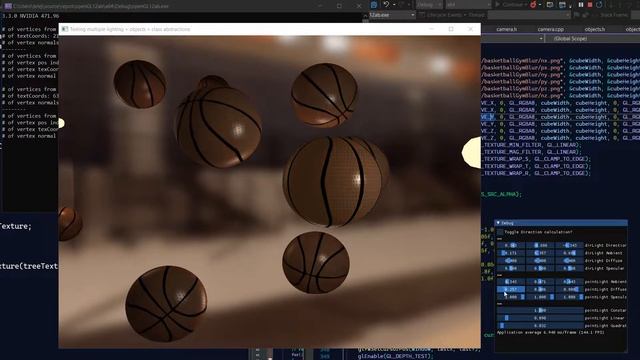Click the dirLight Direction X slider
The height and width of the screenshot is (360, 640).
pyautogui.click(x=511, y=245)
